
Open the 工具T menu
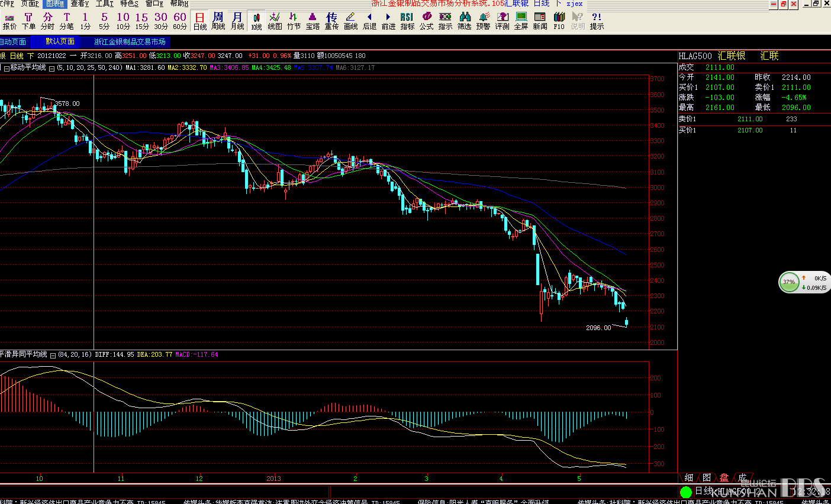pyautogui.click(x=105, y=4)
